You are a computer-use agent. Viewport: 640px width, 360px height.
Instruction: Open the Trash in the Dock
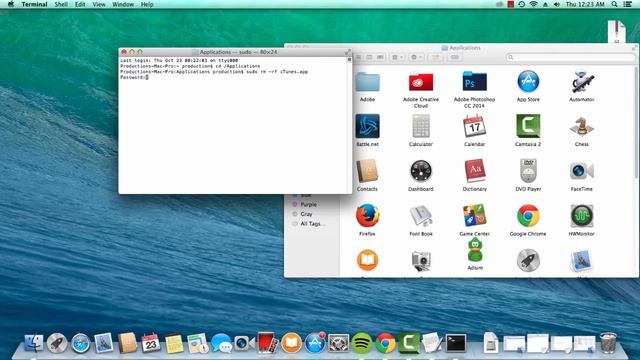[x=608, y=342]
